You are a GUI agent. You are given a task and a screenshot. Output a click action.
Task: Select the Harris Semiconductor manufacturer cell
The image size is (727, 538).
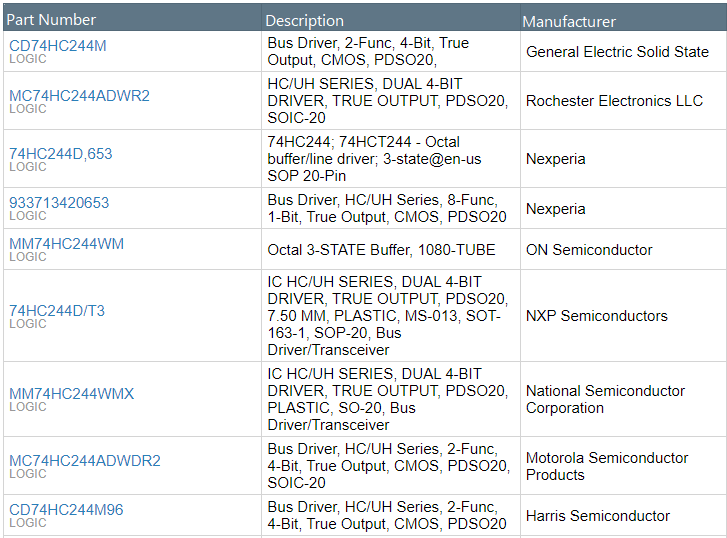(597, 516)
